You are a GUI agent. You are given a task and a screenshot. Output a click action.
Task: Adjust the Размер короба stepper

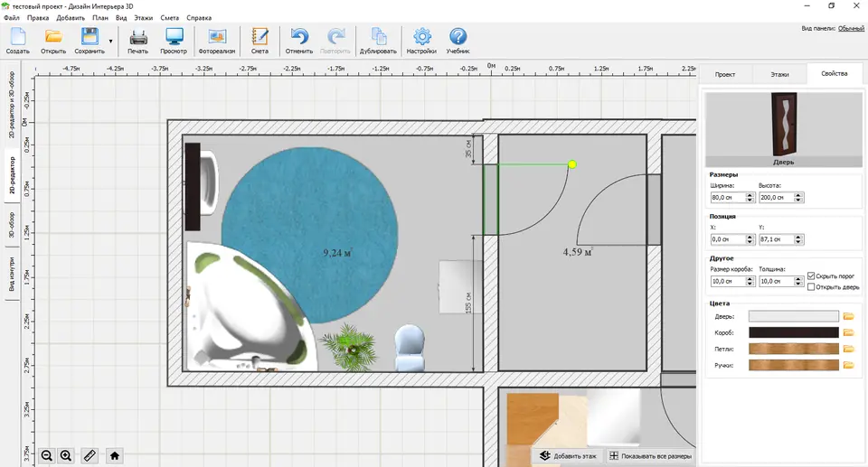pos(750,282)
